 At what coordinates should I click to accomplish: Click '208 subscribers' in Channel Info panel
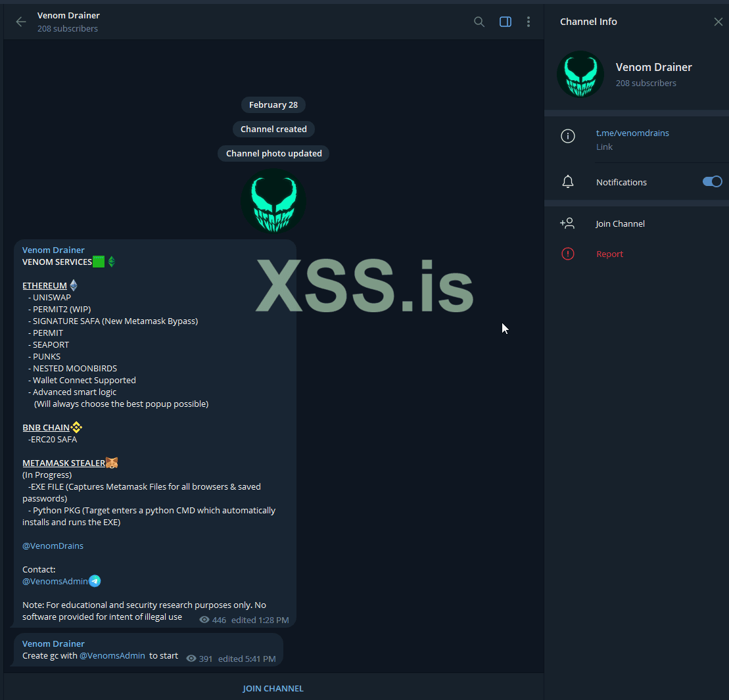coord(646,83)
